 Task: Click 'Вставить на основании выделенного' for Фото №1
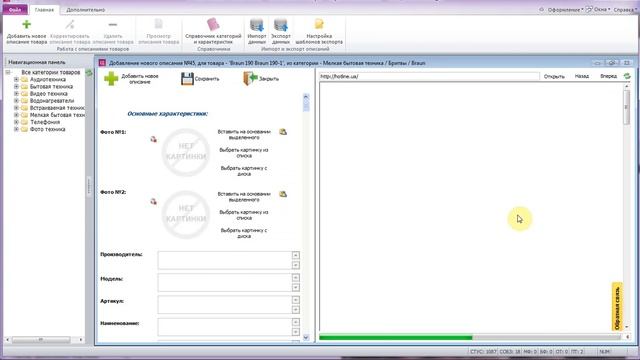pyautogui.click(x=244, y=135)
